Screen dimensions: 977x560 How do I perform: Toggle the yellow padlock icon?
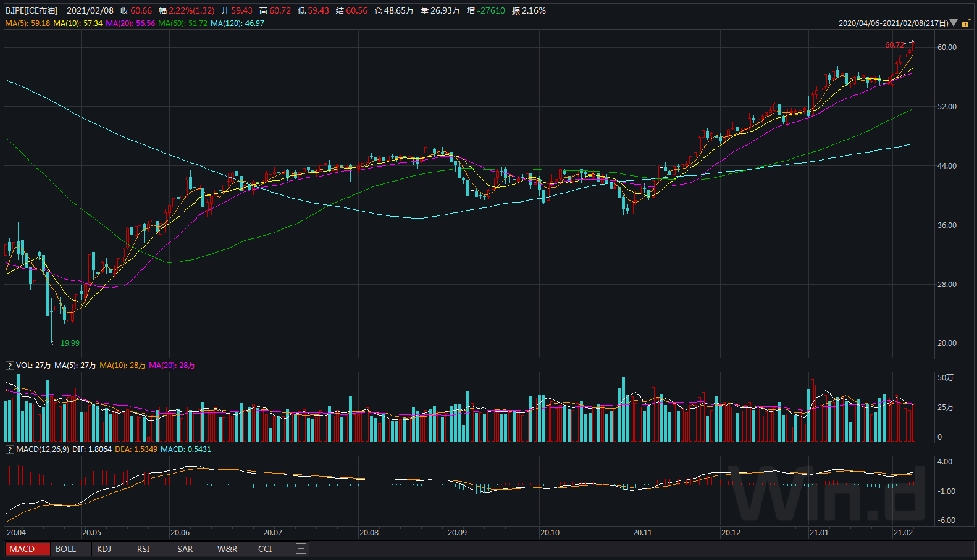[x=965, y=23]
